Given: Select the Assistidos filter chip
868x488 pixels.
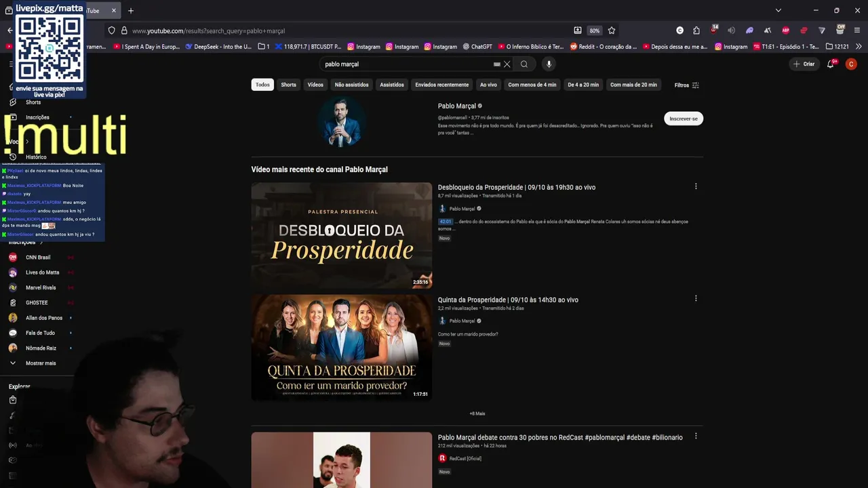Looking at the screenshot, I should (x=392, y=85).
